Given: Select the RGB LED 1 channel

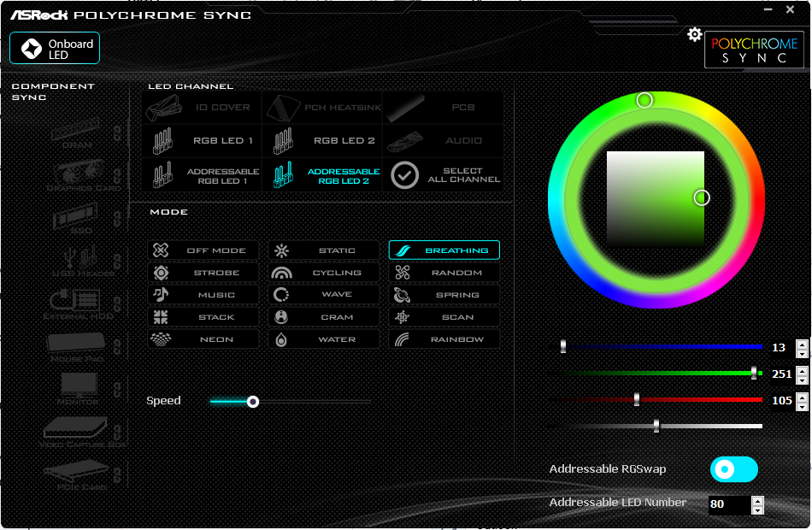Looking at the screenshot, I should click(x=202, y=141).
